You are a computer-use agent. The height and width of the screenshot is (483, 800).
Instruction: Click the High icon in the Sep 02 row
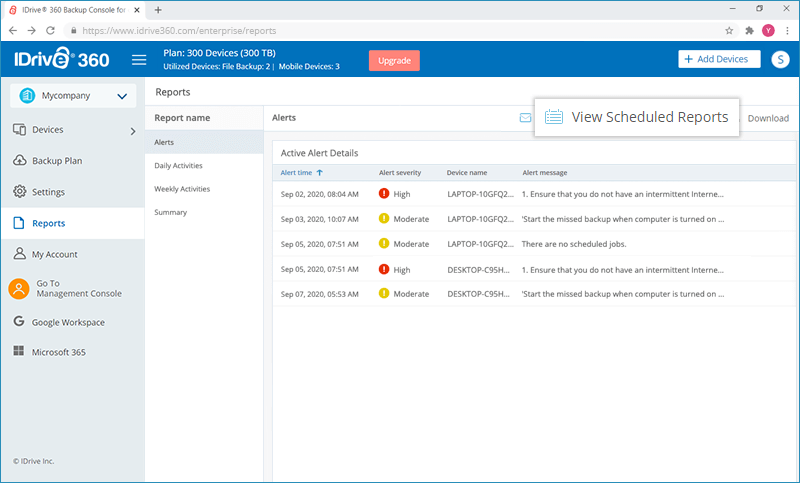(x=384, y=193)
